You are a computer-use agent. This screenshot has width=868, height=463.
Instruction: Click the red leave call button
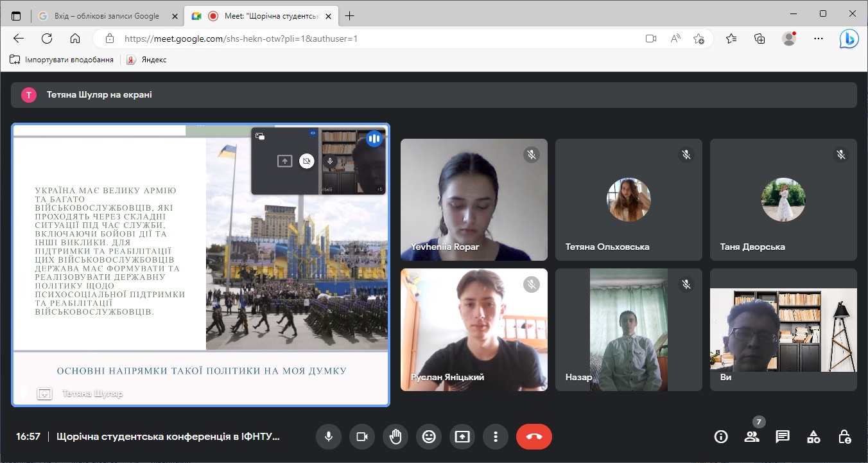(x=534, y=437)
